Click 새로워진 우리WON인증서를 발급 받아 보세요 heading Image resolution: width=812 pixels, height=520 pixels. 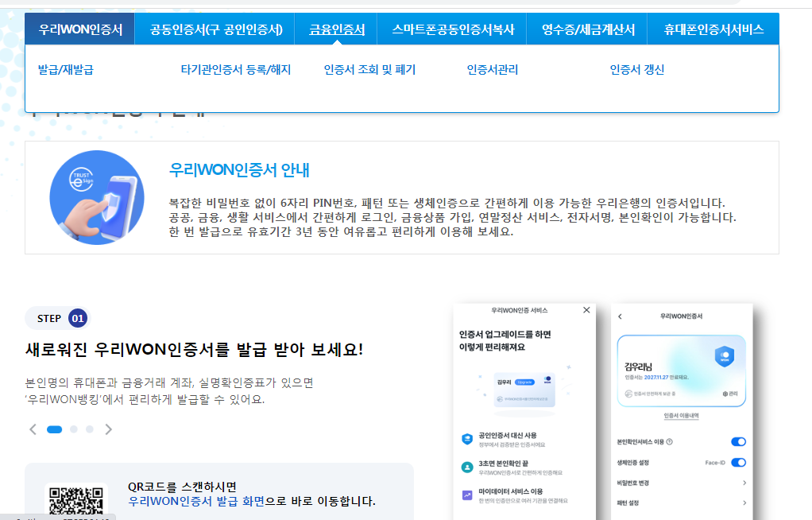pos(194,349)
